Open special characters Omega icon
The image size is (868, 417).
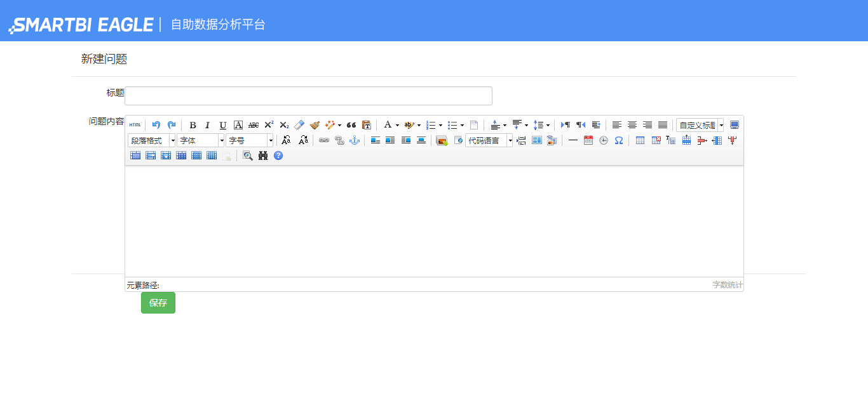[x=619, y=140]
